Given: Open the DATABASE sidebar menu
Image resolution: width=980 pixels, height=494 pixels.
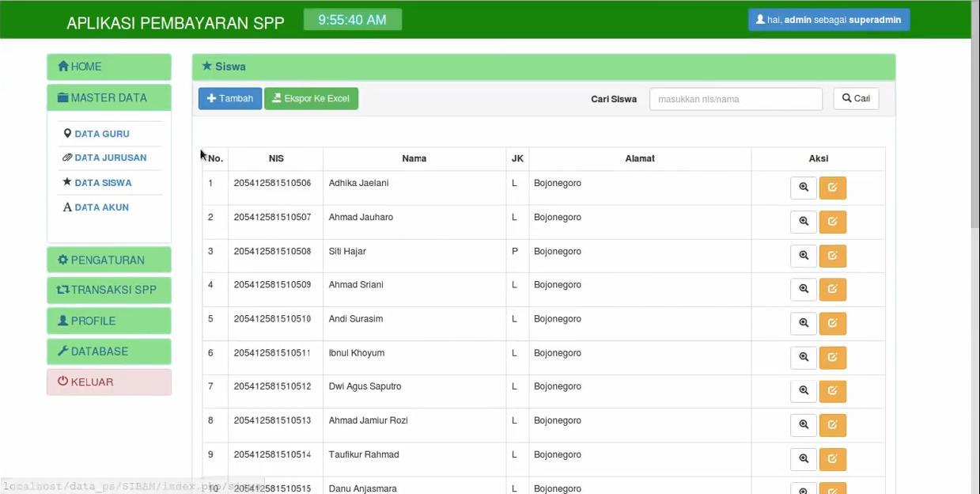Looking at the screenshot, I should coord(109,351).
